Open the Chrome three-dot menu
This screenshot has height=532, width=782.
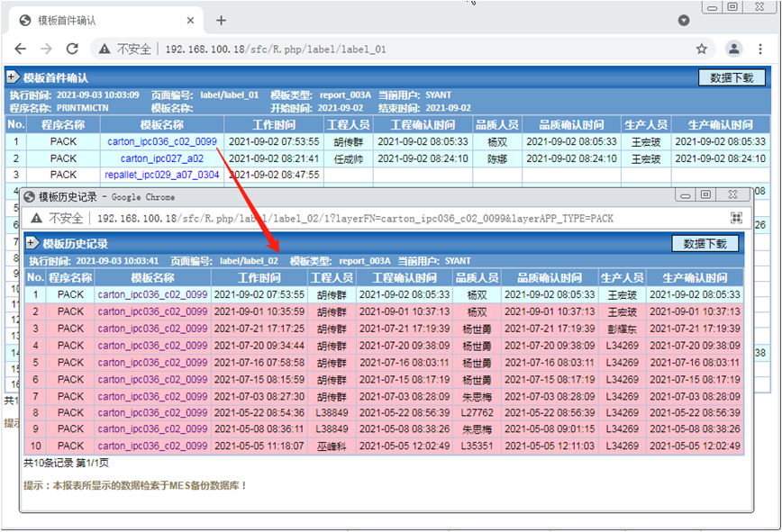(763, 49)
